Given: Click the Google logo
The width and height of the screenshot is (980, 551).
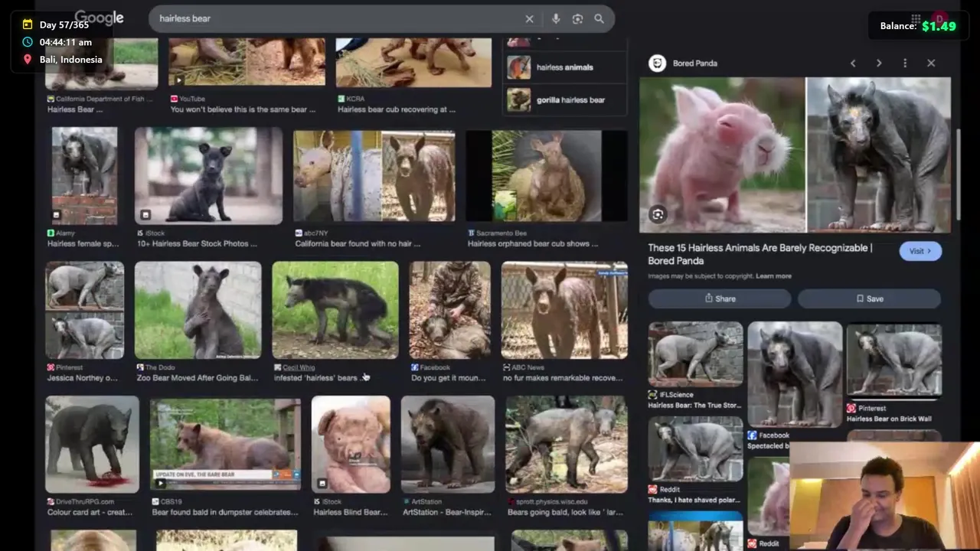Looking at the screenshot, I should click(x=99, y=18).
